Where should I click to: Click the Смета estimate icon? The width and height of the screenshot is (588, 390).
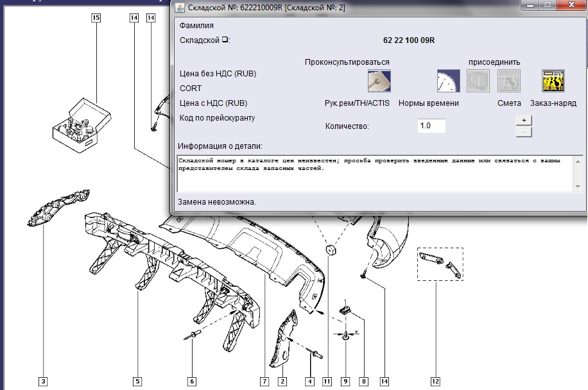pyautogui.click(x=509, y=81)
